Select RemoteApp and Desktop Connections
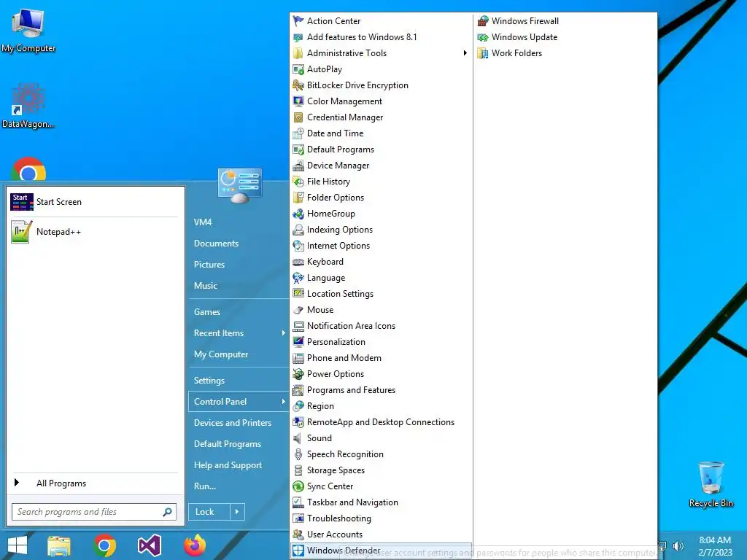Image resolution: width=747 pixels, height=560 pixels. [381, 422]
